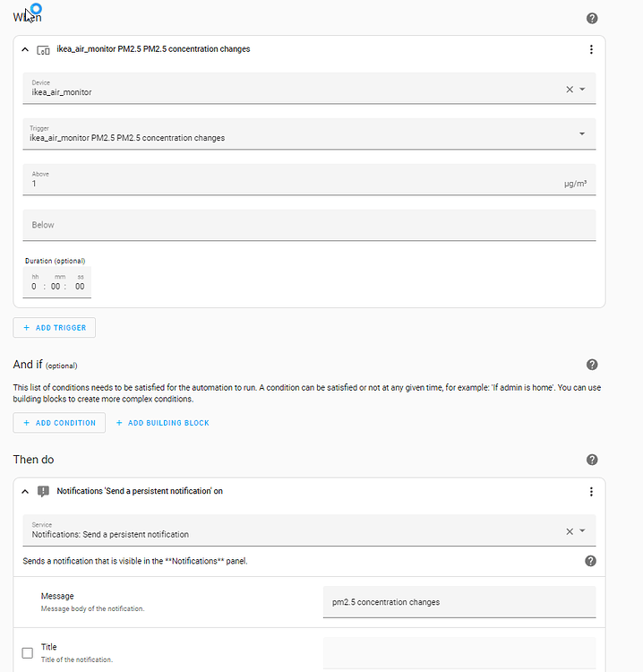Viewport: 643px width, 672px height.
Task: Open help for And if section
Action: coord(592,365)
